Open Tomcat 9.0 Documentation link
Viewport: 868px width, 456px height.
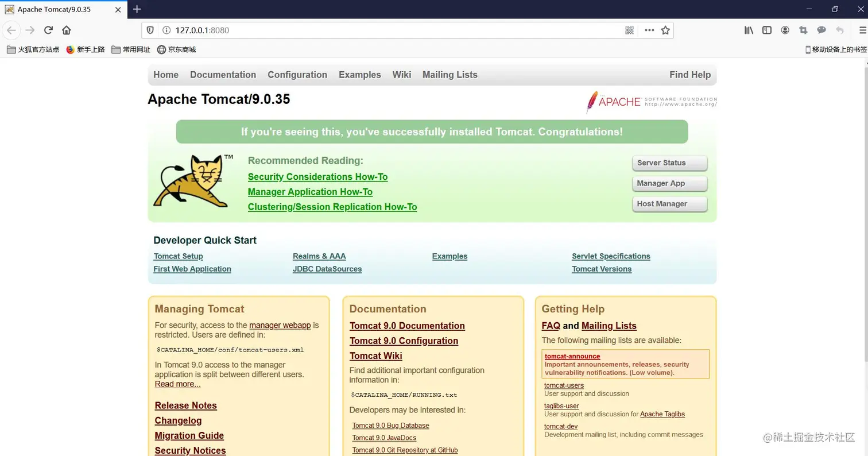pyautogui.click(x=407, y=326)
